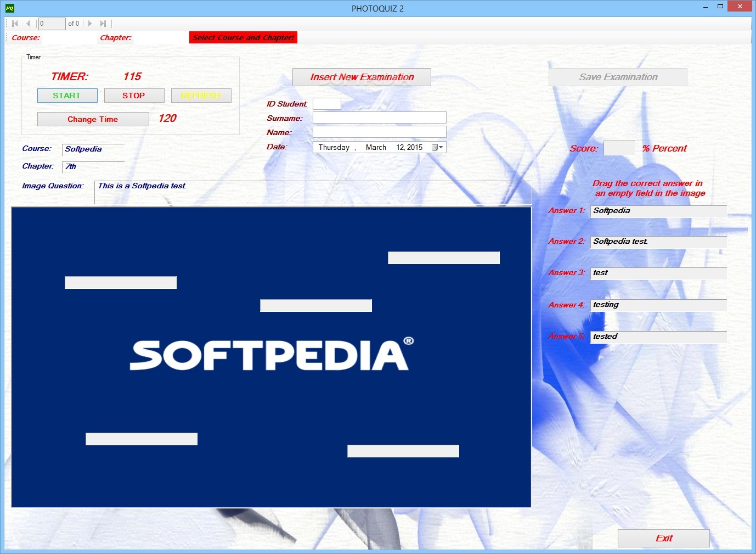
Task: Click the Softpedia logo image
Action: 272,355
